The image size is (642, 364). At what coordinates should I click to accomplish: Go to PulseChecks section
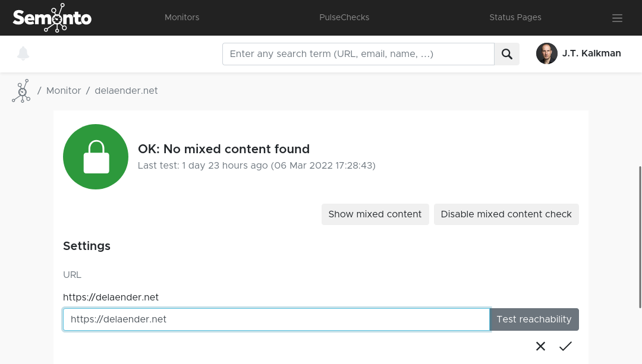(x=344, y=17)
